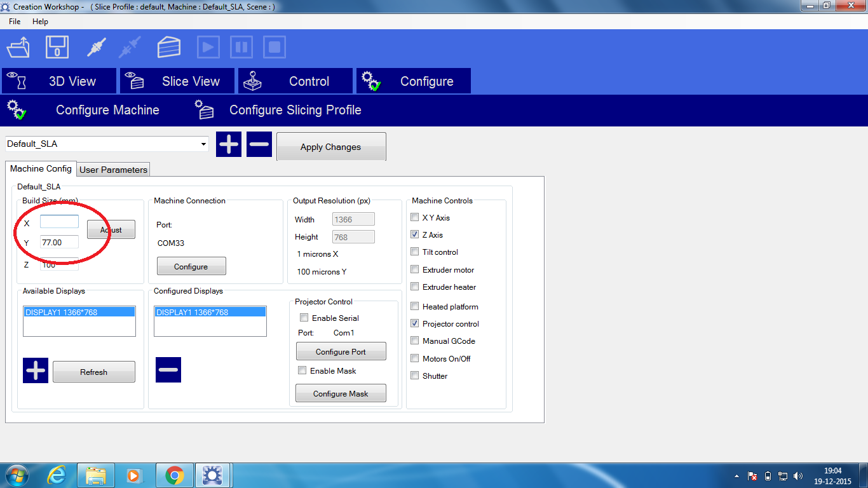Switch to the 3D View tab
This screenshot has height=488, width=868.
[x=59, y=81]
